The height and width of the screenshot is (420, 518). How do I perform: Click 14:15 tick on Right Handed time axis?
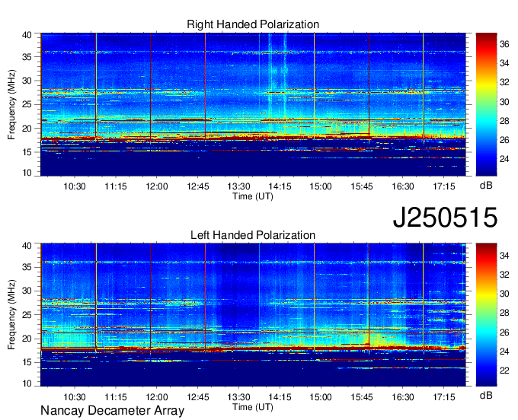[x=280, y=186]
